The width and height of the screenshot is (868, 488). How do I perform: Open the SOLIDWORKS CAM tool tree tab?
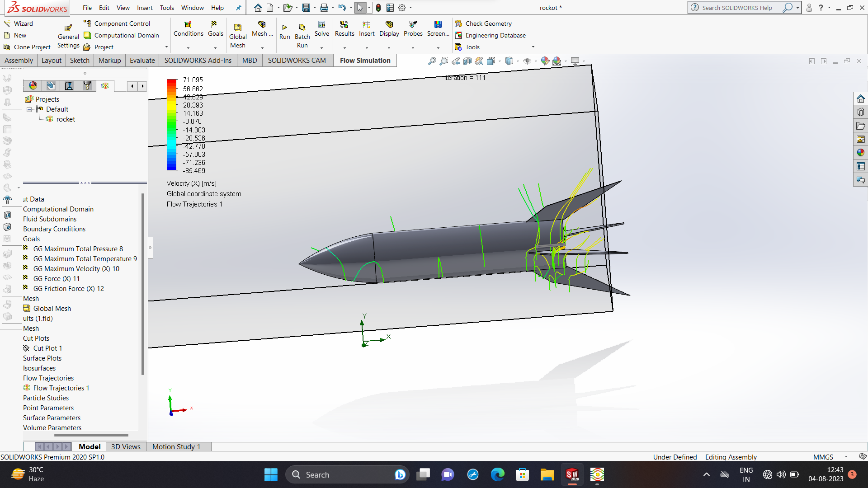tap(87, 86)
